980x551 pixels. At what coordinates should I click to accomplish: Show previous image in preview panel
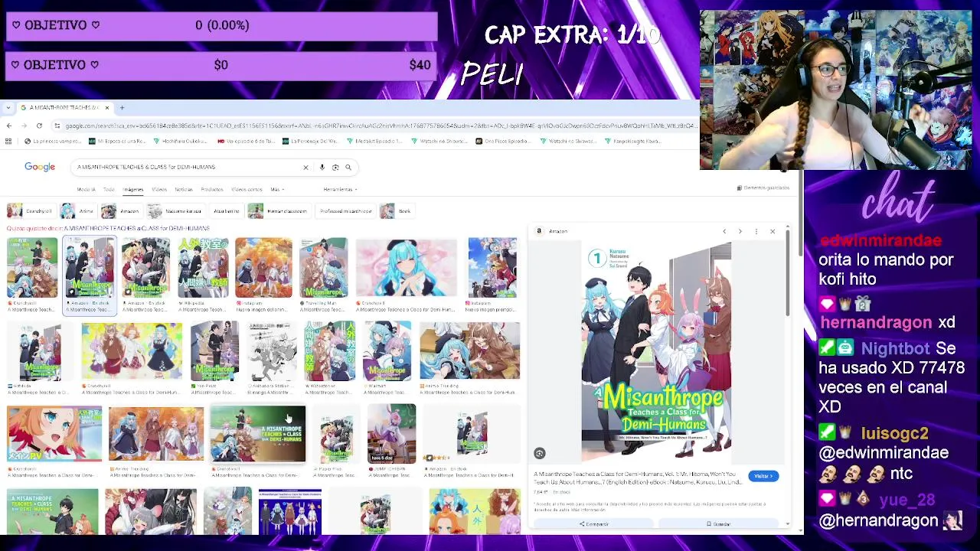pyautogui.click(x=724, y=231)
